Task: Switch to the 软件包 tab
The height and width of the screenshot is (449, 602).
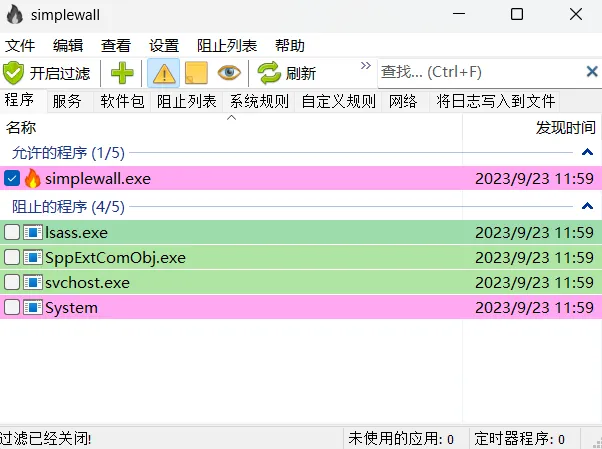Action: (122, 102)
